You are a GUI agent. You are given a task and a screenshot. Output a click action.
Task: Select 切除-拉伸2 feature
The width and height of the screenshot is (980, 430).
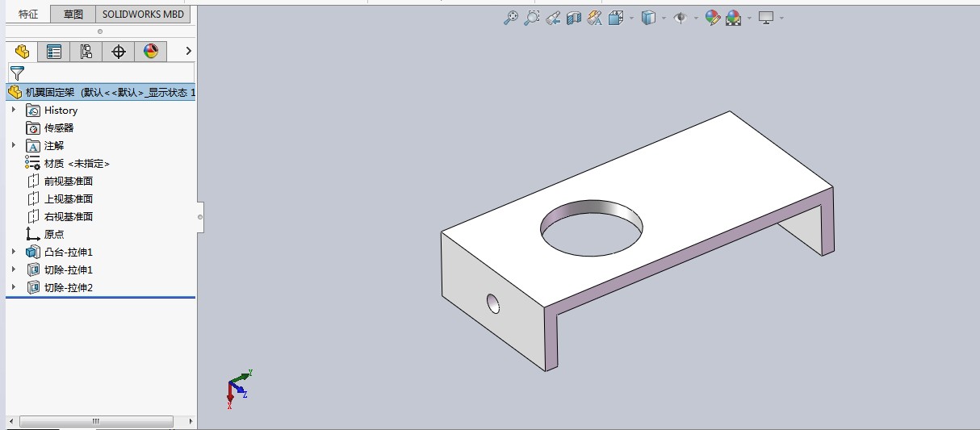click(x=69, y=287)
